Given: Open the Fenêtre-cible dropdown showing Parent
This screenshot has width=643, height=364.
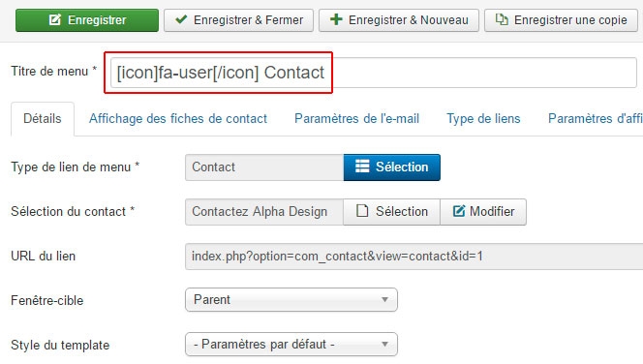Looking at the screenshot, I should (x=291, y=300).
